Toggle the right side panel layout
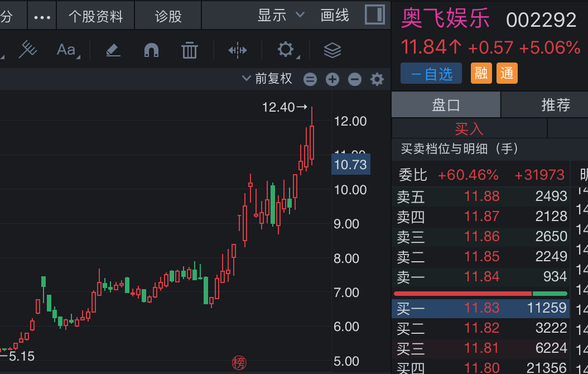 tap(374, 15)
